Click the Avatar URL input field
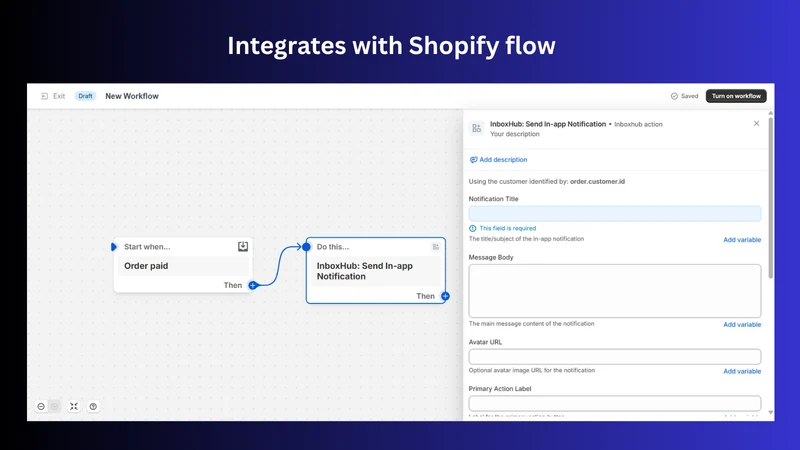Image resolution: width=800 pixels, height=450 pixels. [x=615, y=357]
